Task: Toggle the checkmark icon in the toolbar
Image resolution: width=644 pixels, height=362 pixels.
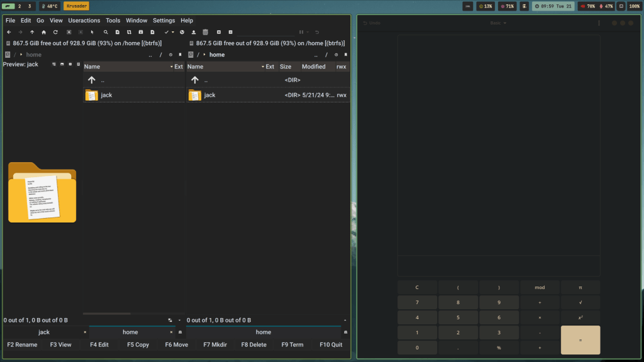Action: [167, 32]
